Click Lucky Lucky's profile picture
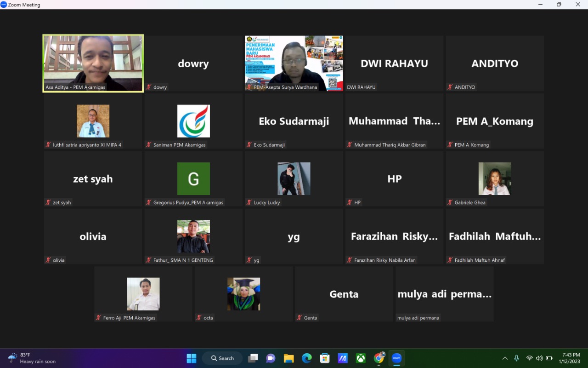Viewport: 588px width, 368px height. tap(294, 178)
